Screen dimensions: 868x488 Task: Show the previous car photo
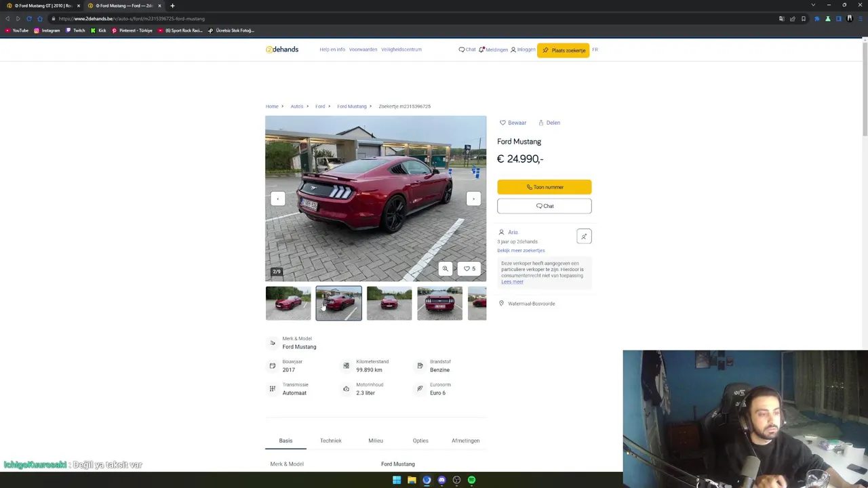277,199
